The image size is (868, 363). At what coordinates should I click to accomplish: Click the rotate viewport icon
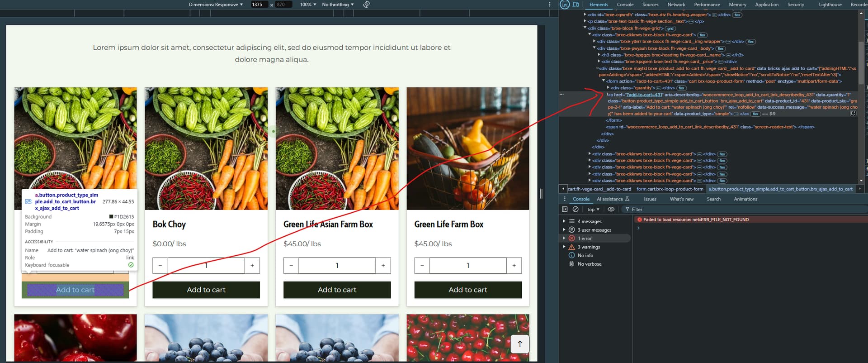367,5
